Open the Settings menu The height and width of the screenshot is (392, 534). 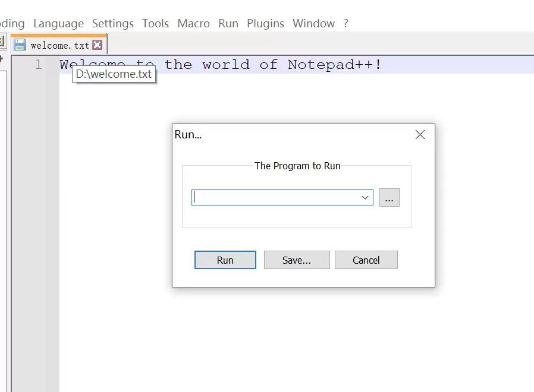pos(113,24)
